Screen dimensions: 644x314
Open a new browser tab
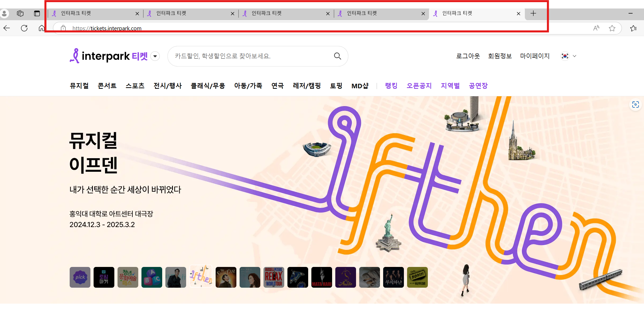(533, 13)
